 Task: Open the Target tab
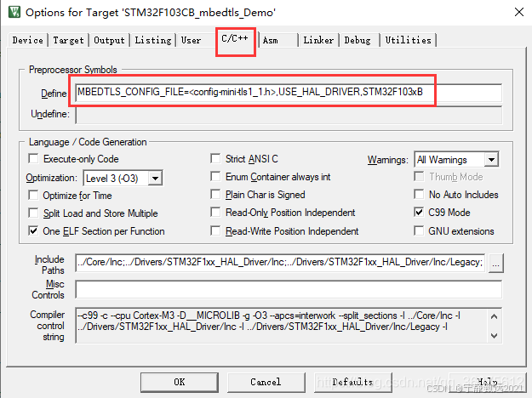click(x=68, y=40)
